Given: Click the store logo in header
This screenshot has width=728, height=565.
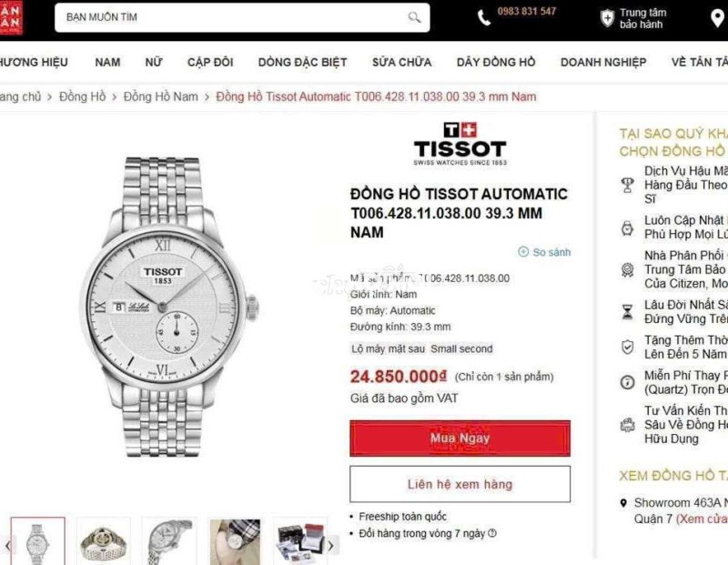Looking at the screenshot, I should (11, 17).
